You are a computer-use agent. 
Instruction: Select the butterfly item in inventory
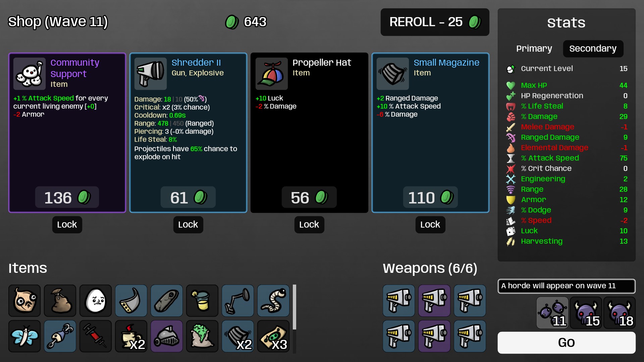coord(24,336)
